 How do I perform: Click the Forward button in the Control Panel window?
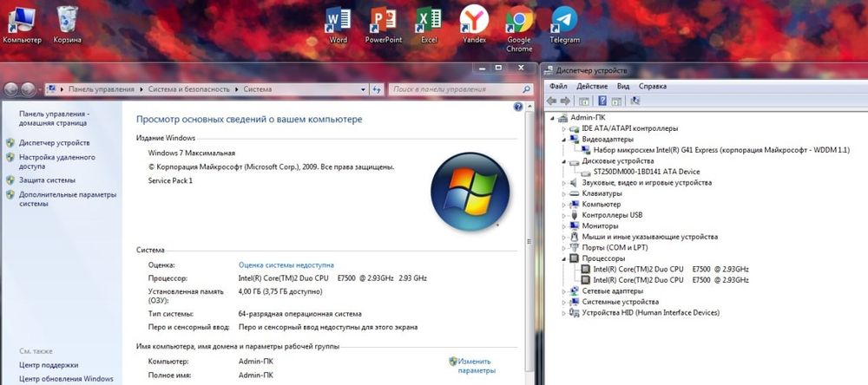(29, 89)
